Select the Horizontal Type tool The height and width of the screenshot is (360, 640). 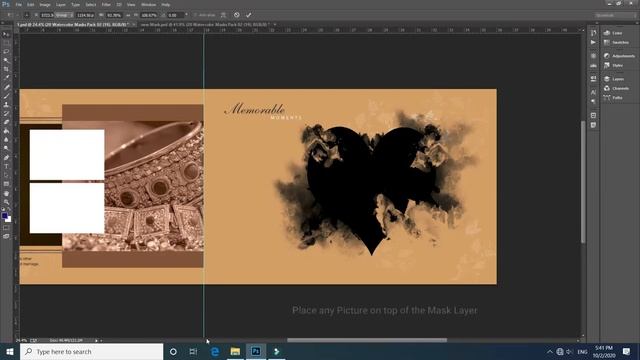6,167
